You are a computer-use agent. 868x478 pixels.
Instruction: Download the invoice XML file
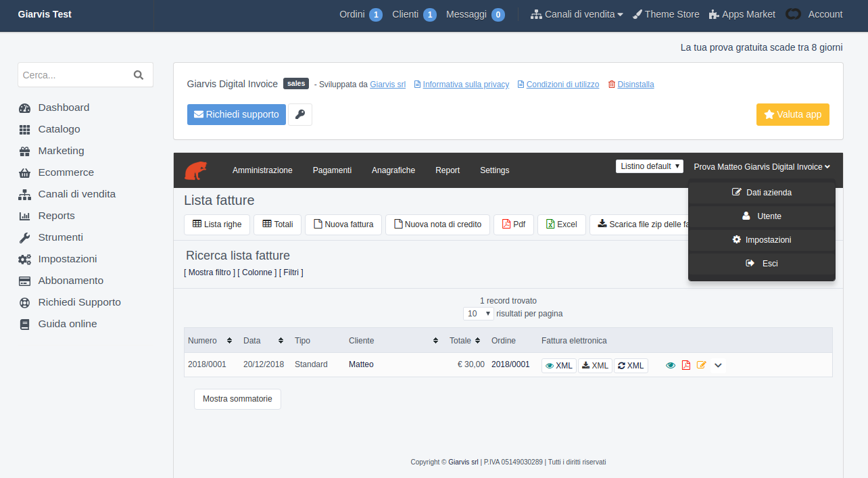click(595, 366)
